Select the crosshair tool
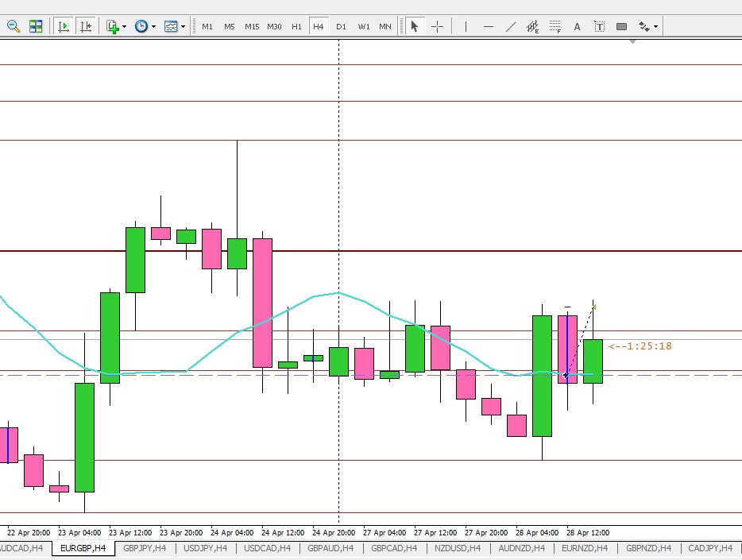742x560 pixels. (437, 26)
